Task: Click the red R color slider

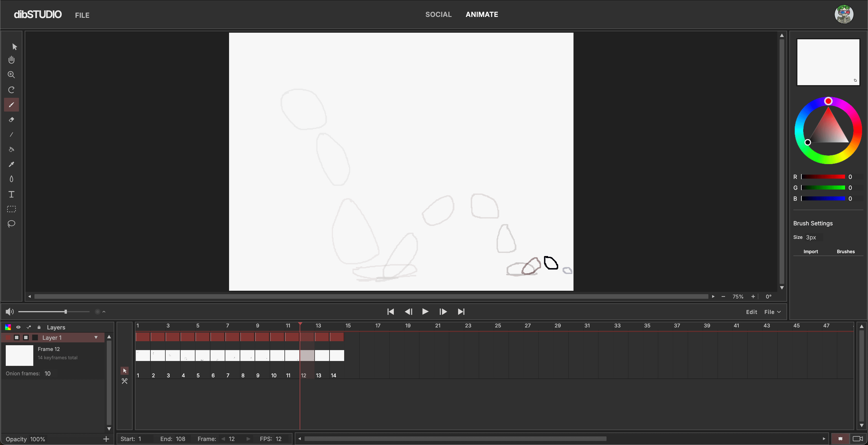Action: click(823, 177)
